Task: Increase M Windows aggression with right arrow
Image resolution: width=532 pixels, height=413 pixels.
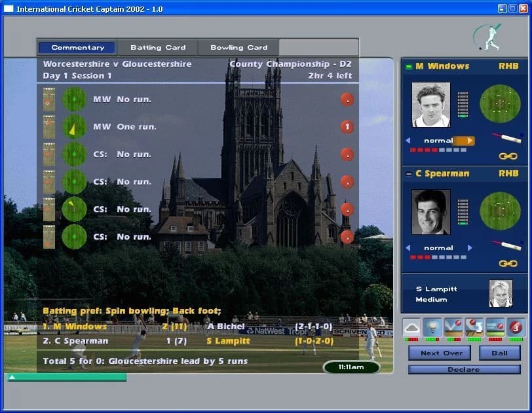Action: 470,140
